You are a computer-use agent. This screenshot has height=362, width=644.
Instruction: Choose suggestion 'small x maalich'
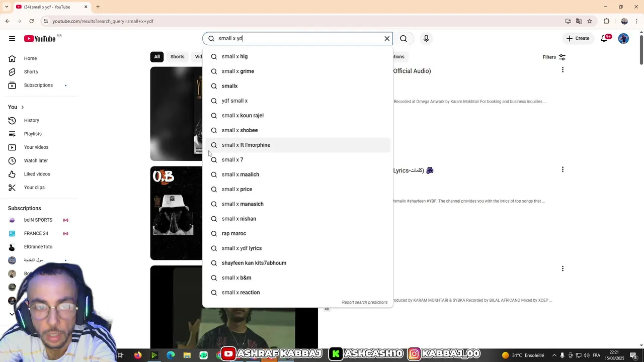click(x=298, y=174)
